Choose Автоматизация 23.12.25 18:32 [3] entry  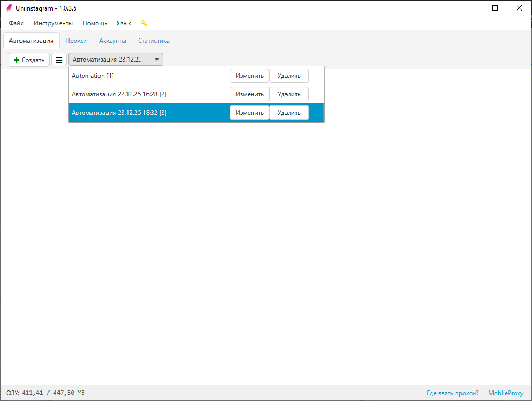tap(119, 113)
